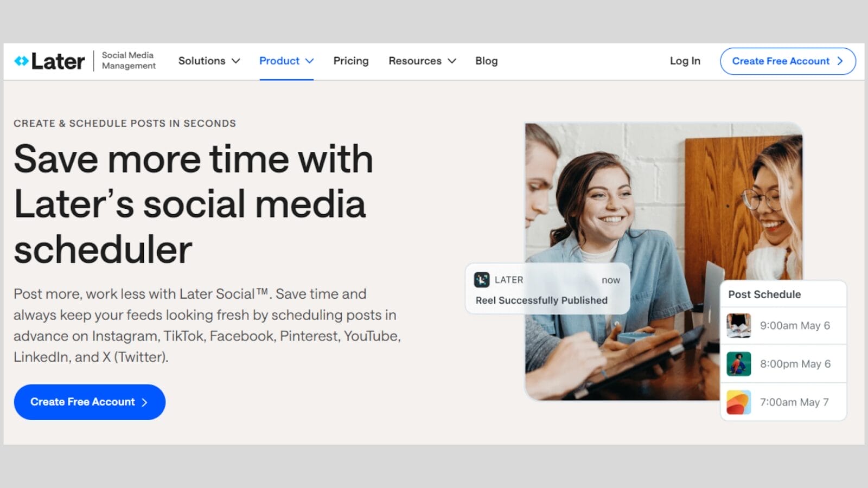Click the '9:00am May 6' schedule time
The height and width of the screenshot is (488, 868).
coord(795,325)
